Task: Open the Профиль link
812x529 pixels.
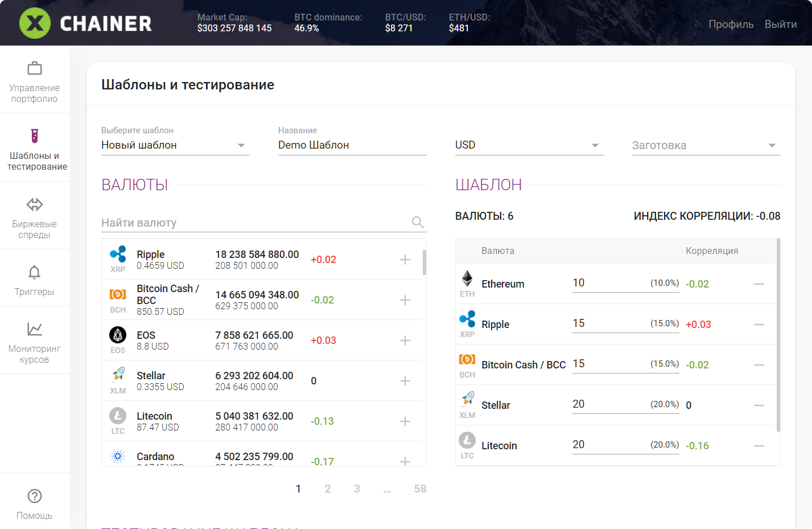Action: coord(731,24)
